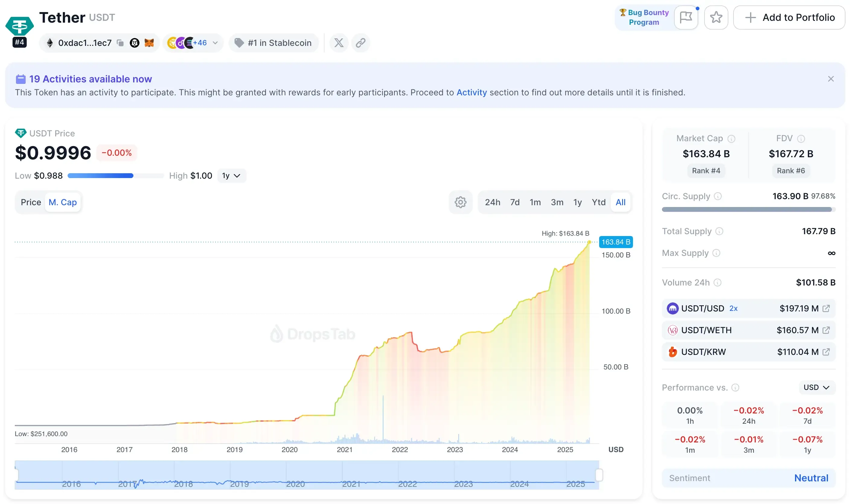Open the 1y range dropdown near High
Viewport: 850px width, 504px height.
pyautogui.click(x=231, y=176)
